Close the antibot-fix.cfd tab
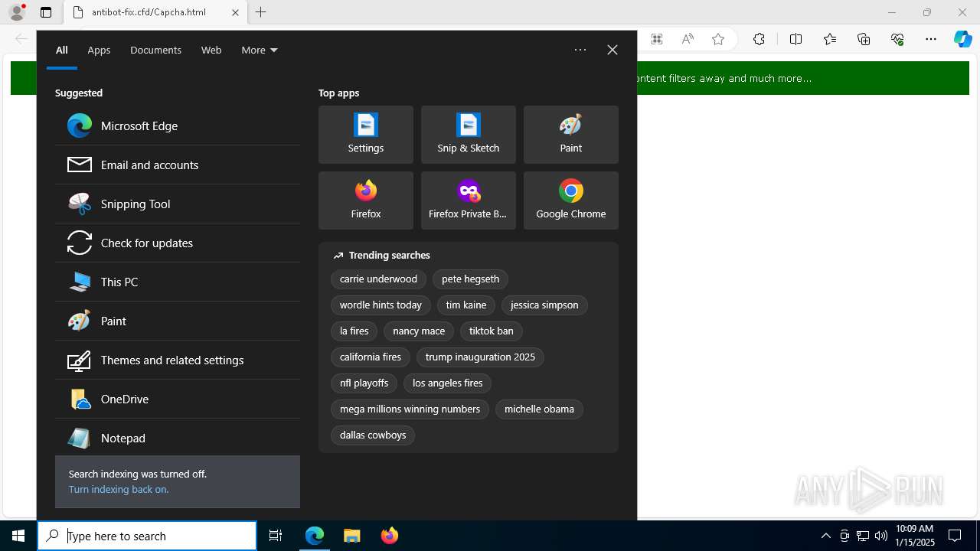 tap(235, 12)
